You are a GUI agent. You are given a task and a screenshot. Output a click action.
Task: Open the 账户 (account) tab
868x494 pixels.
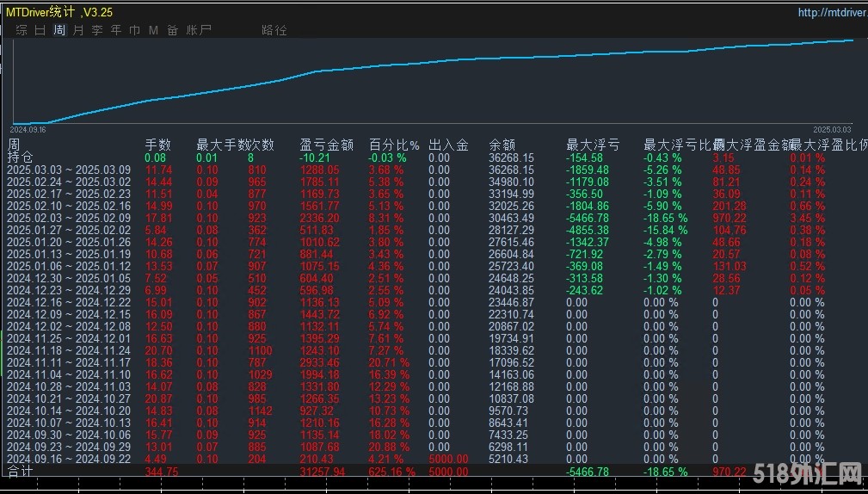pos(199,30)
